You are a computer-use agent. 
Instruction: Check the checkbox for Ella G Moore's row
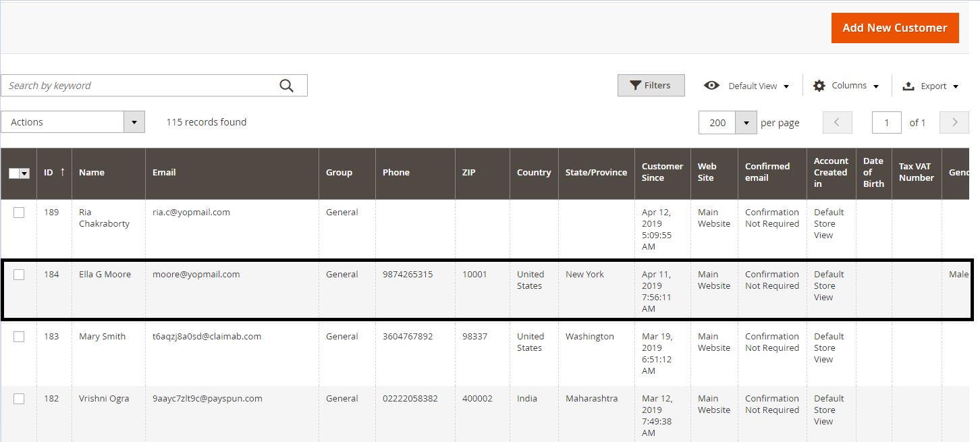19,274
